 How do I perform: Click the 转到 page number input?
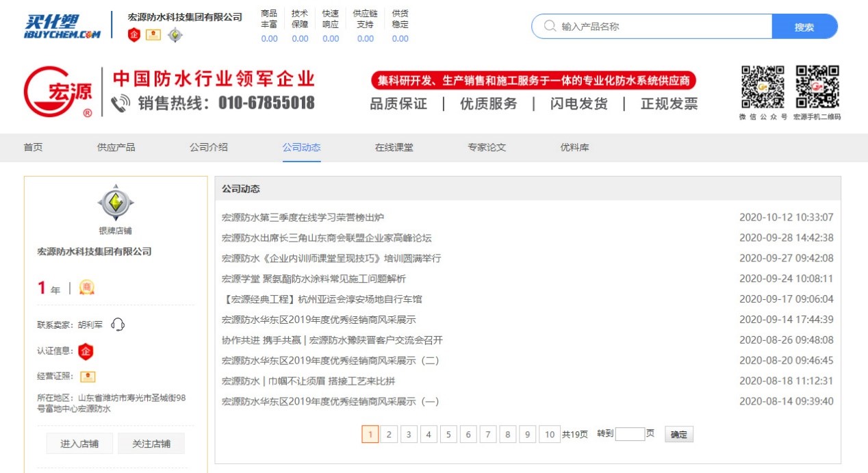click(630, 434)
